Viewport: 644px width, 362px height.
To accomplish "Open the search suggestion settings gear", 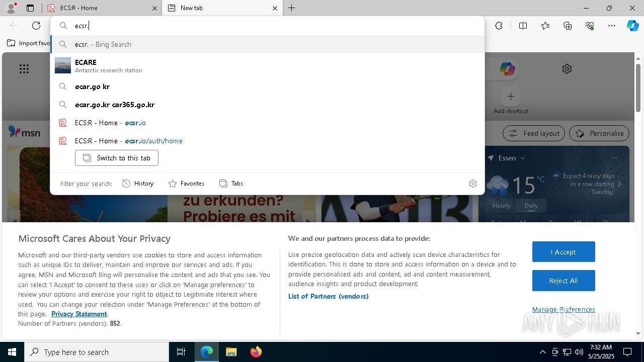I will tap(473, 184).
